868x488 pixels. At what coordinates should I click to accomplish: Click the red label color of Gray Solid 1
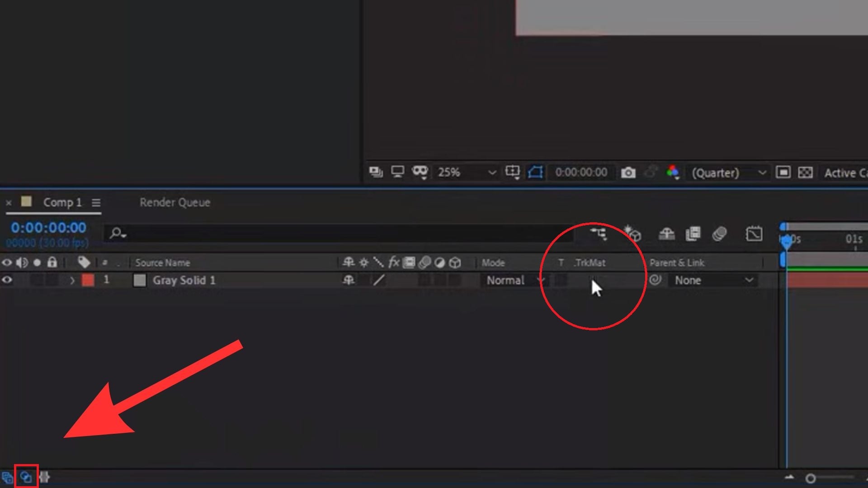click(88, 280)
